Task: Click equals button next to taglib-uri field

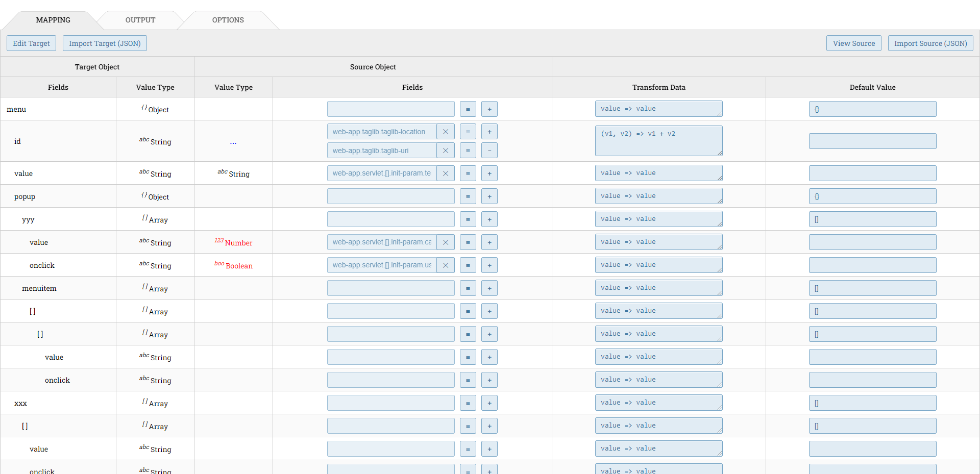Action: click(x=468, y=151)
